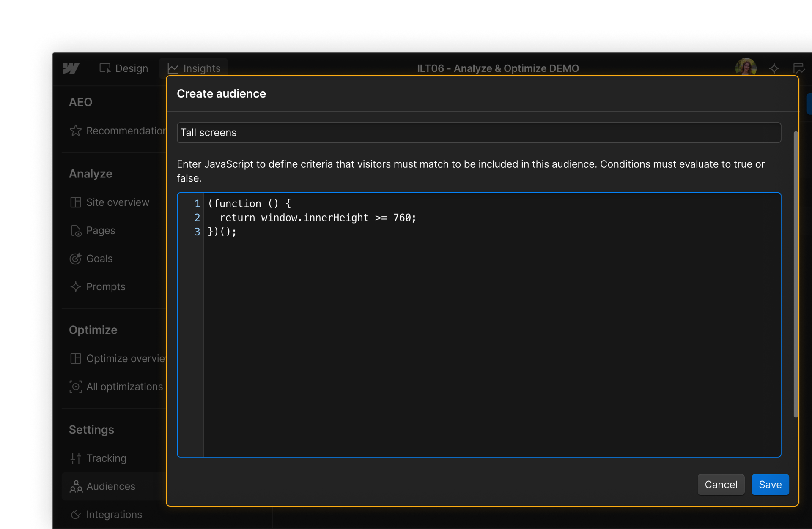Click the Recommendations star icon
812x529 pixels.
76,131
